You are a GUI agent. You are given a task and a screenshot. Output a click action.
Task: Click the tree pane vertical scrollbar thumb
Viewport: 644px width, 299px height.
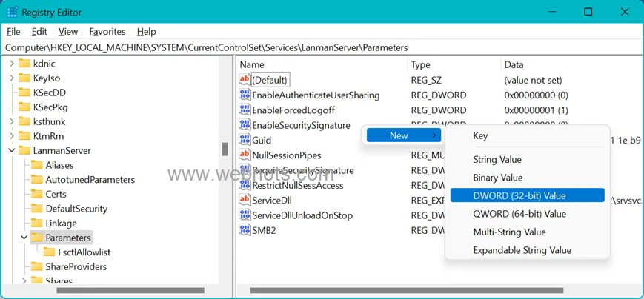[225, 149]
